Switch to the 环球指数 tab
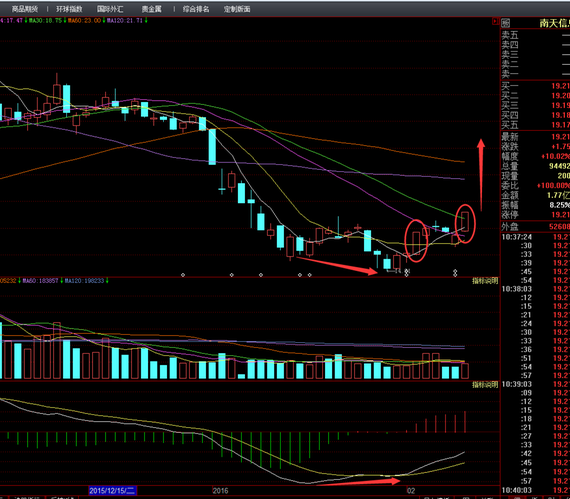This screenshot has width=570, height=499. pyautogui.click(x=69, y=9)
